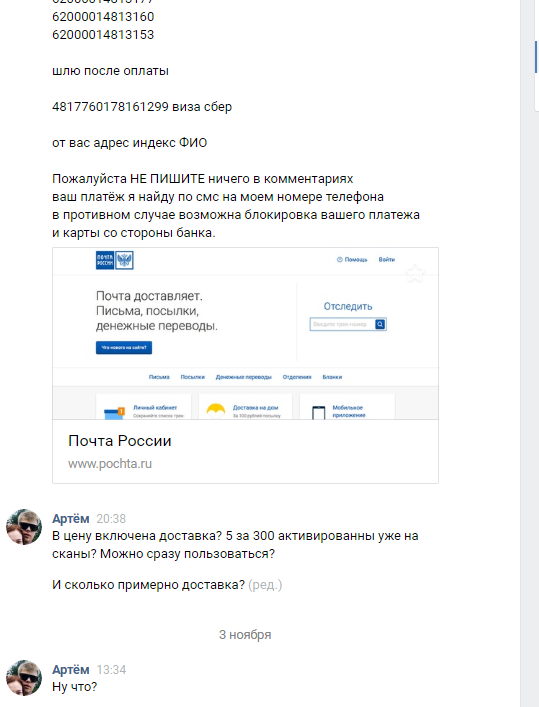539x707 pixels.
Task: Open Артём's avatar next to 20:38 message
Action: coord(24,527)
